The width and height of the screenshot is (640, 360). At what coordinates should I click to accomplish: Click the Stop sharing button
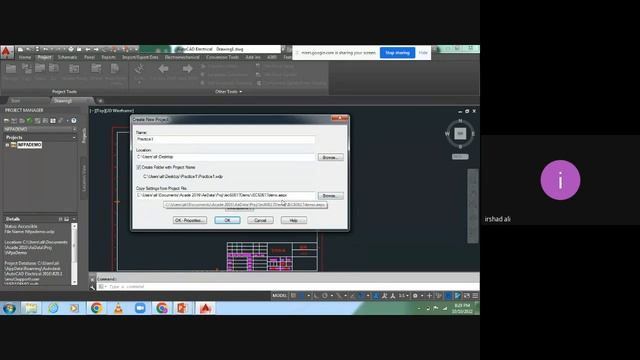397,53
